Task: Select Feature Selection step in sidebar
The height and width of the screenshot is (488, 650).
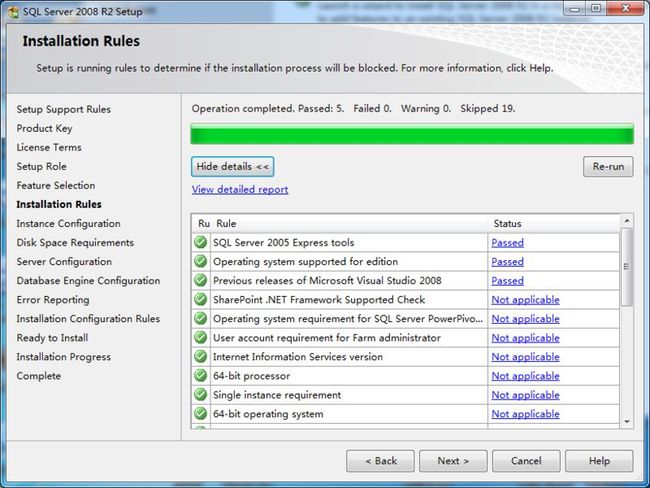Action: coord(56,186)
